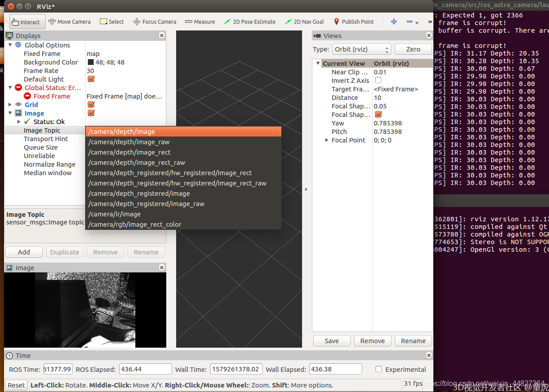Viewport: 549px width, 392px height.
Task: Click the Add display button
Action: [x=24, y=252]
